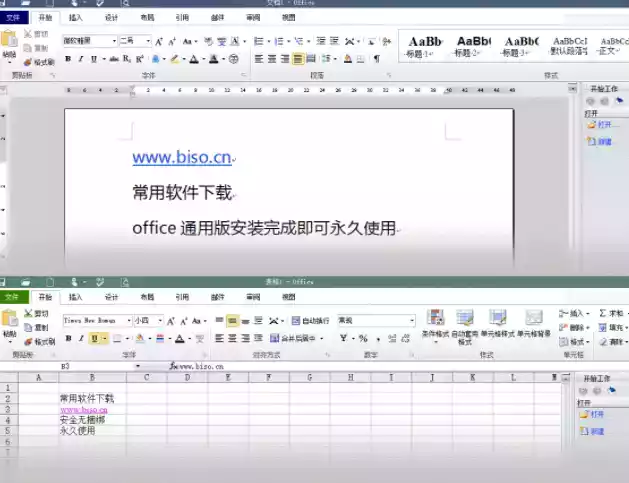Click the currency format icon in spreadsheet
Screen dimensions: 629x483
(343, 339)
